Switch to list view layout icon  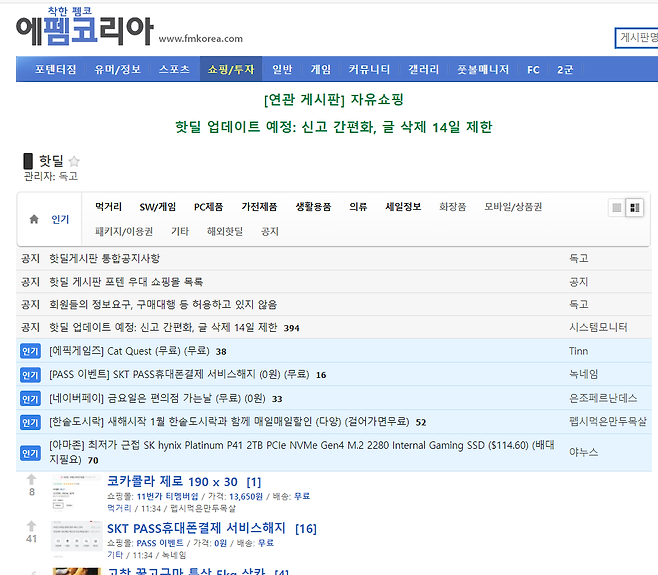pos(617,208)
